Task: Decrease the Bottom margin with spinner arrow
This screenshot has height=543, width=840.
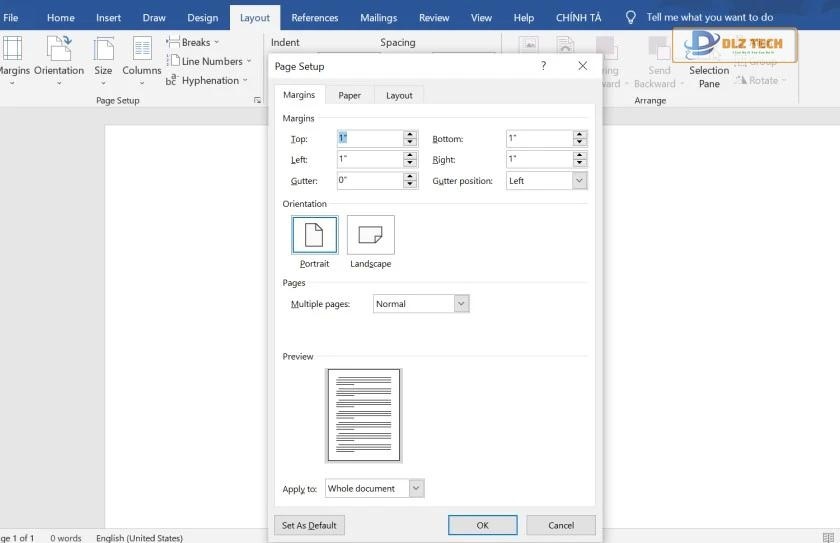Action: pos(579,143)
